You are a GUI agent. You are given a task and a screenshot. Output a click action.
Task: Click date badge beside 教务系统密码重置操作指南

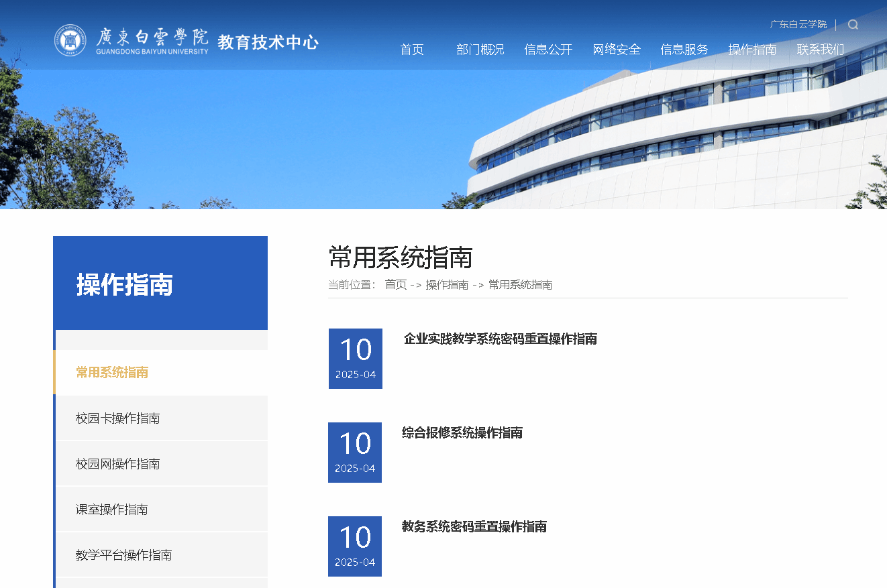tap(355, 546)
